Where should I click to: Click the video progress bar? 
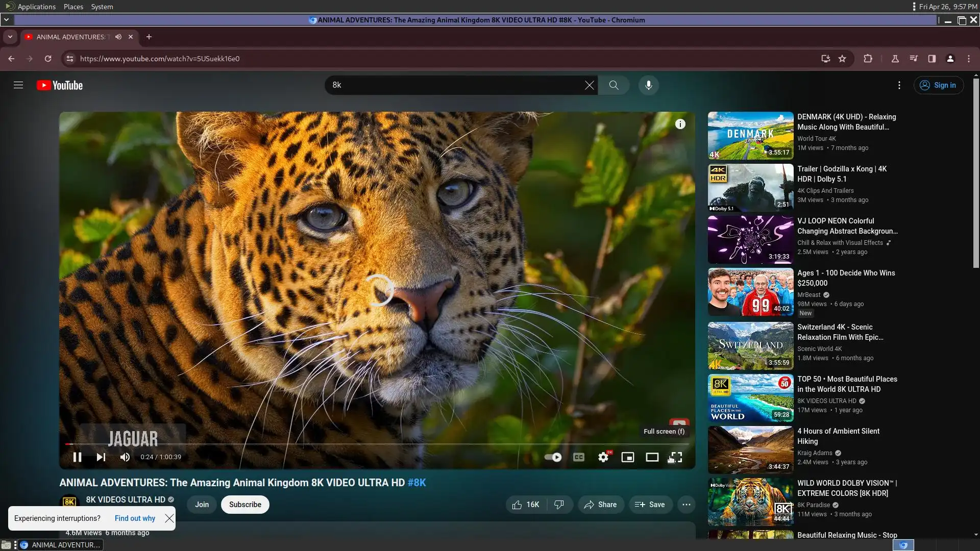click(x=357, y=444)
